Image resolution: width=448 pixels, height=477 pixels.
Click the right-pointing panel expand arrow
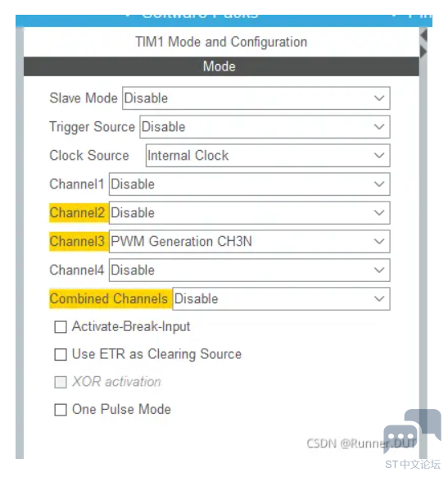coord(423,52)
